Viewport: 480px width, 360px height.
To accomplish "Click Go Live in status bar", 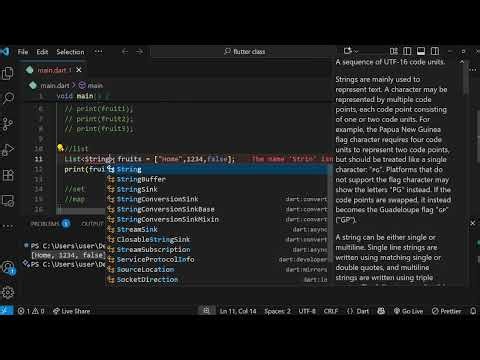I will tap(408, 311).
